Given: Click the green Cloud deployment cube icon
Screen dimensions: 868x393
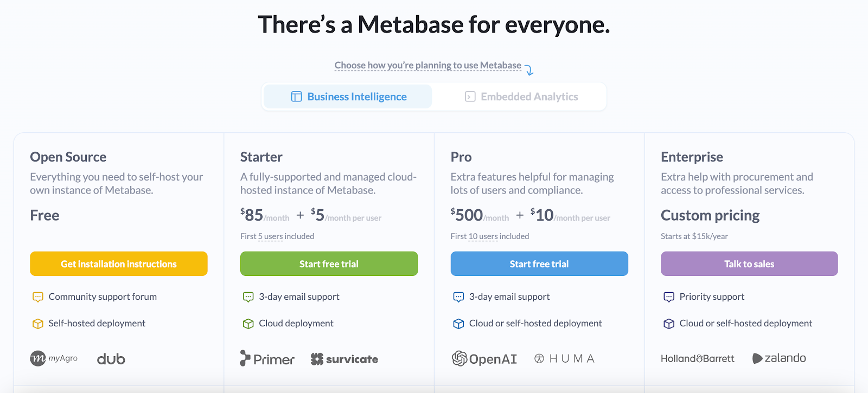Looking at the screenshot, I should click(248, 324).
